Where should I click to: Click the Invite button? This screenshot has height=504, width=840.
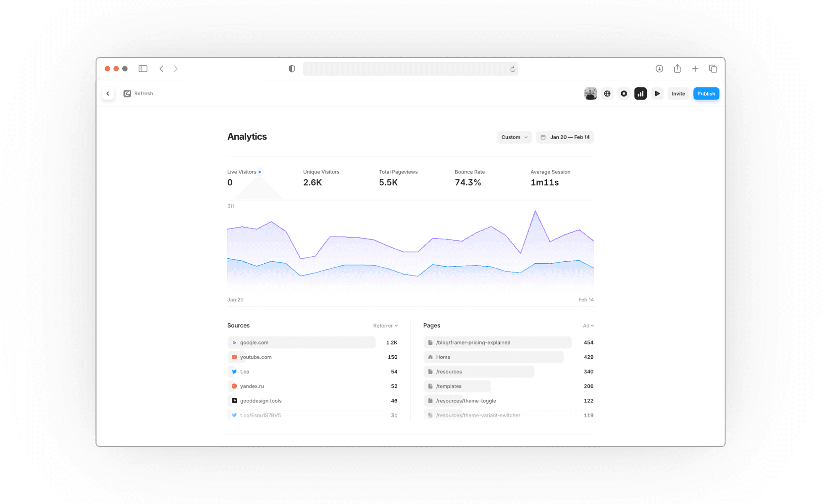[x=678, y=94]
